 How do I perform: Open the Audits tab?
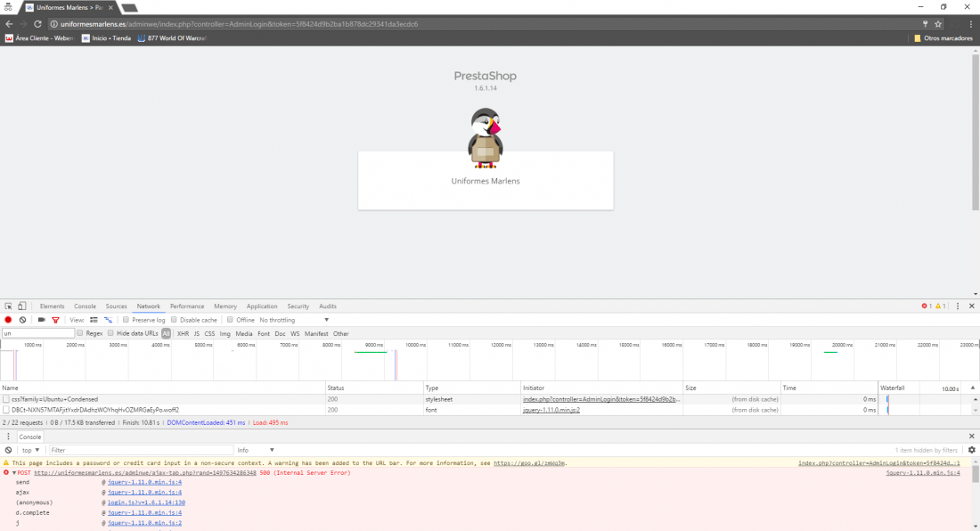[x=328, y=306]
